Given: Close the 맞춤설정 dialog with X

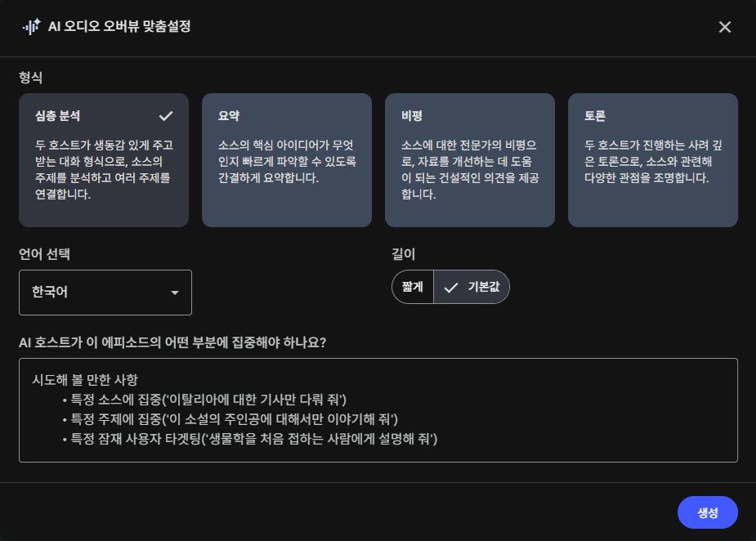Looking at the screenshot, I should [x=724, y=27].
